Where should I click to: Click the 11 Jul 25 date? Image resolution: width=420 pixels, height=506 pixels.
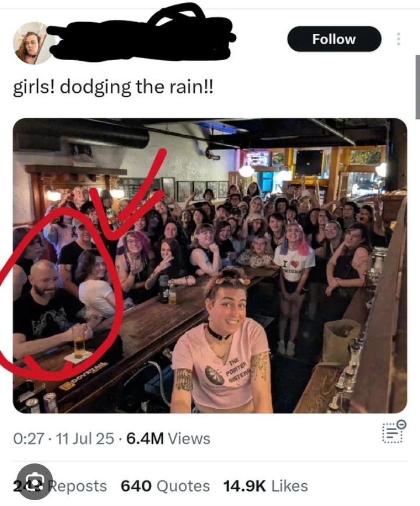85,438
